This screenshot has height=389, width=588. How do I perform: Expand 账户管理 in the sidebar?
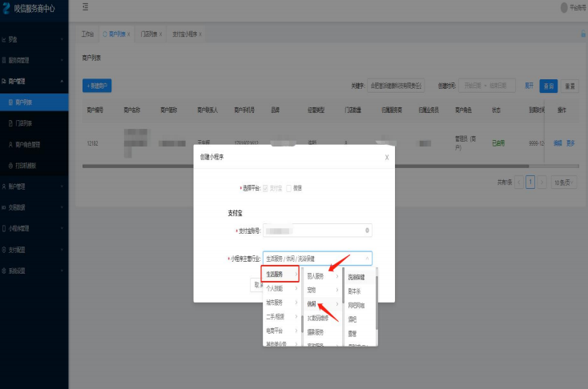(x=34, y=186)
